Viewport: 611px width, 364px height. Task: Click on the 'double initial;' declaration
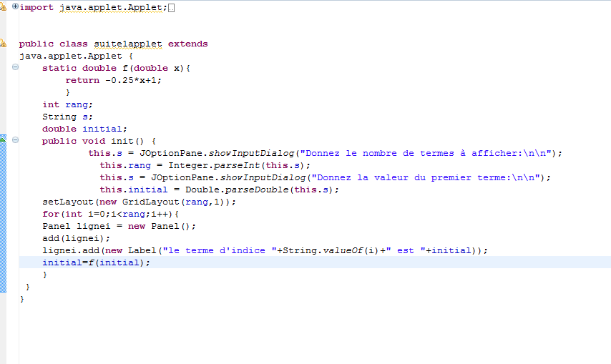84,129
